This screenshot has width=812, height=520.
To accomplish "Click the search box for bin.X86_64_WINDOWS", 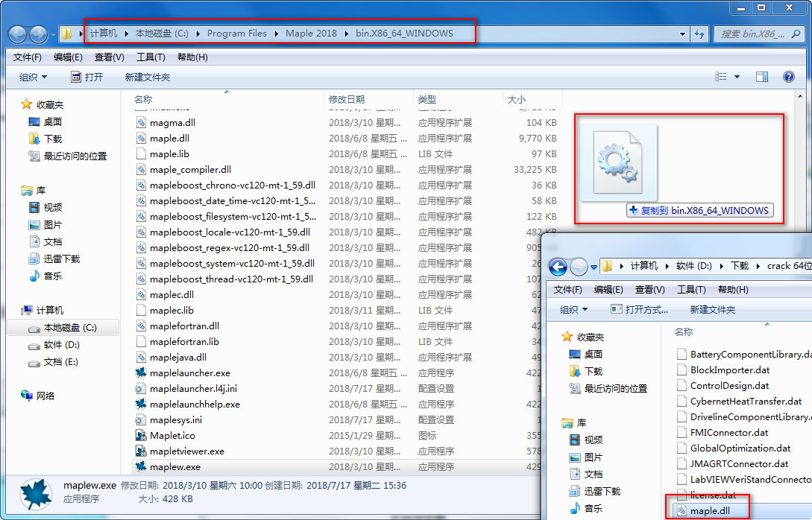I will coord(759,34).
